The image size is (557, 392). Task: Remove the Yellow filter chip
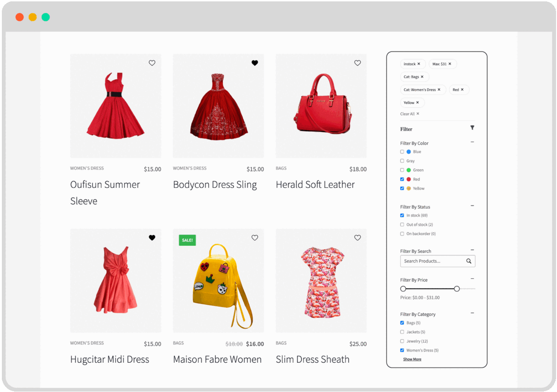point(417,103)
